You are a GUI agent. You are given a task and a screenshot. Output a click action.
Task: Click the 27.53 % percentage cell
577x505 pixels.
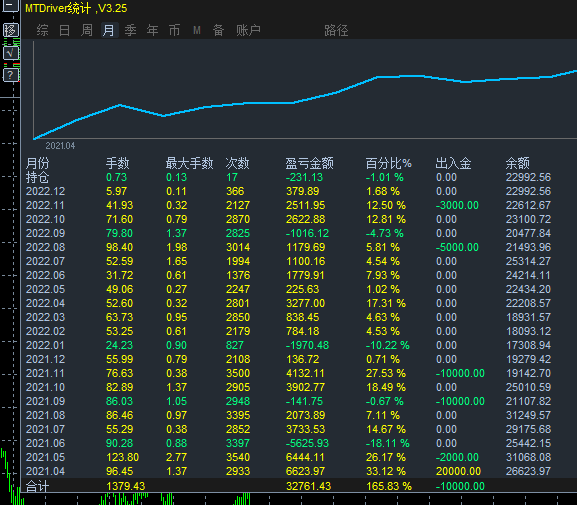click(x=386, y=373)
